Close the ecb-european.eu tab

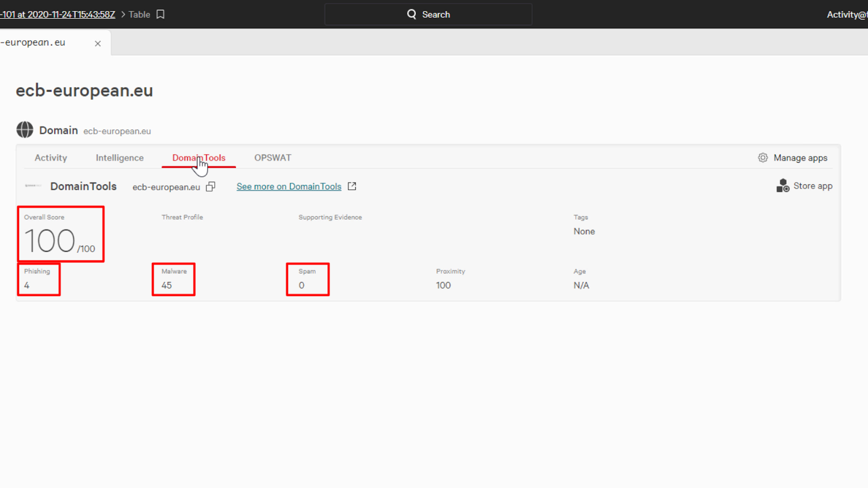pyautogui.click(x=98, y=43)
